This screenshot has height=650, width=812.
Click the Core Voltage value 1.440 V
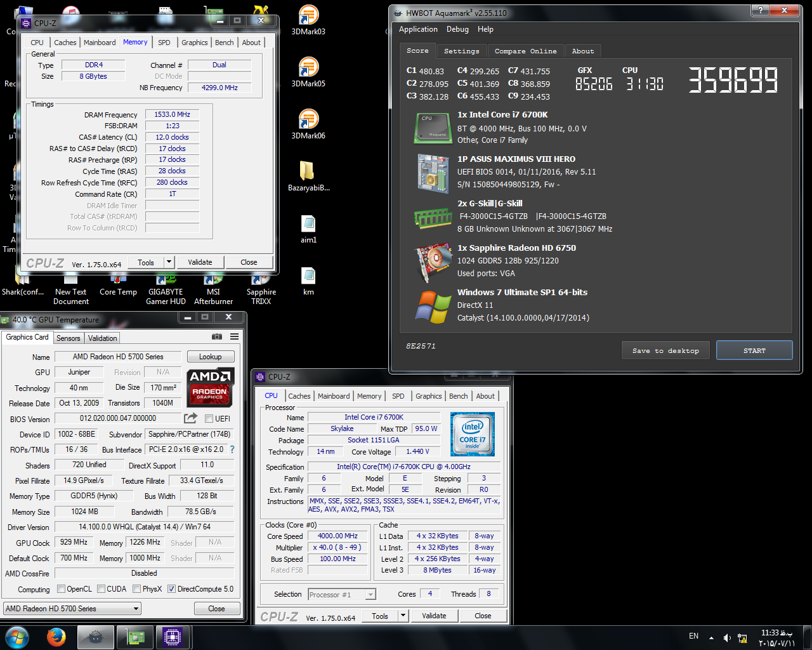point(418,451)
